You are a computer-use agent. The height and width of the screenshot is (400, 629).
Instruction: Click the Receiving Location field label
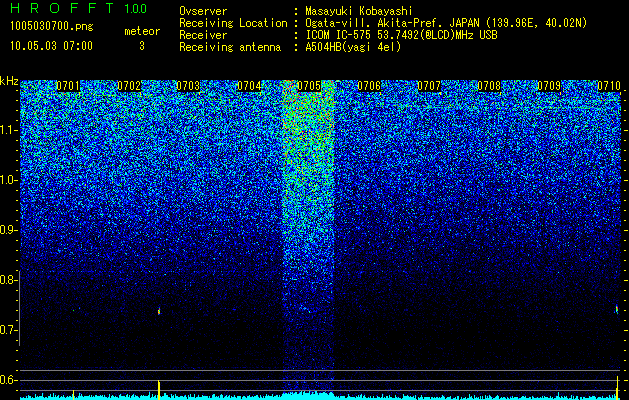tap(233, 23)
